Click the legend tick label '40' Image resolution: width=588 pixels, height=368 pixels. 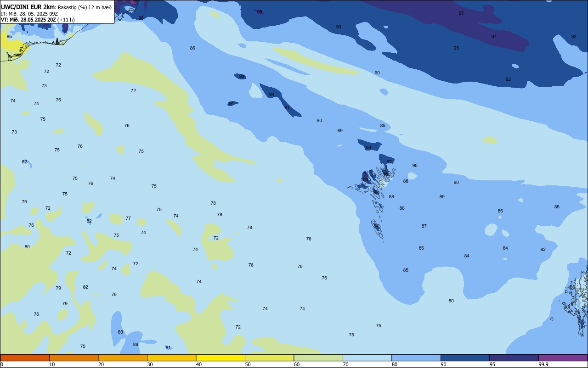[199, 364]
